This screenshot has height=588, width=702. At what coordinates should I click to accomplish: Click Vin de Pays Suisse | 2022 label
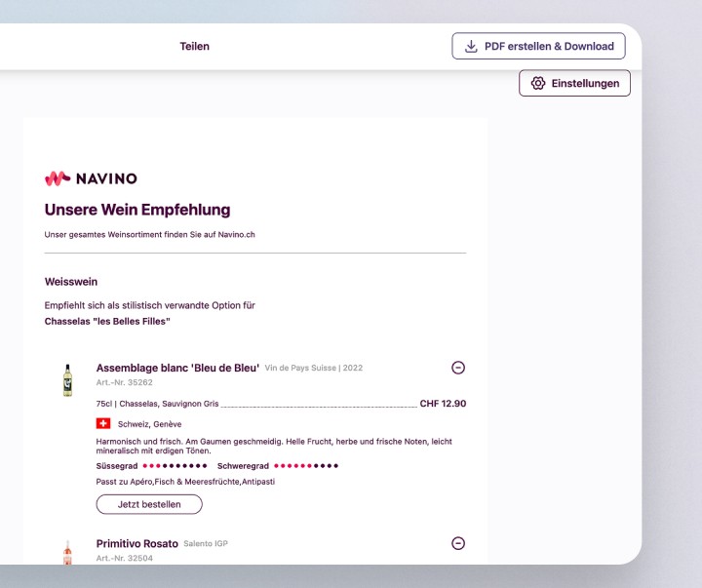click(x=314, y=369)
